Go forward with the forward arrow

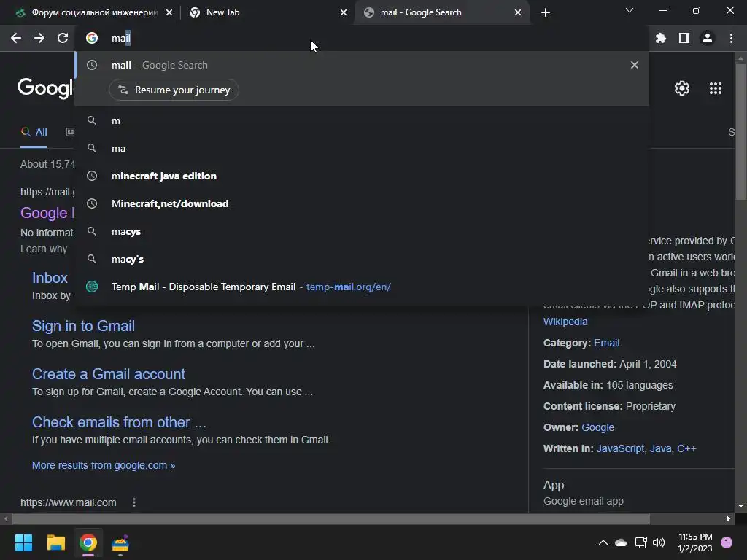pos(39,38)
